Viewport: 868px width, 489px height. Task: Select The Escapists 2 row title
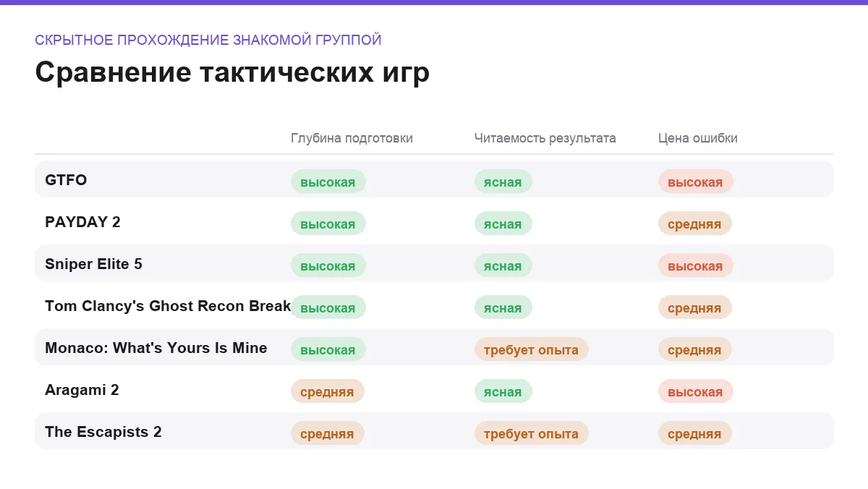point(103,432)
